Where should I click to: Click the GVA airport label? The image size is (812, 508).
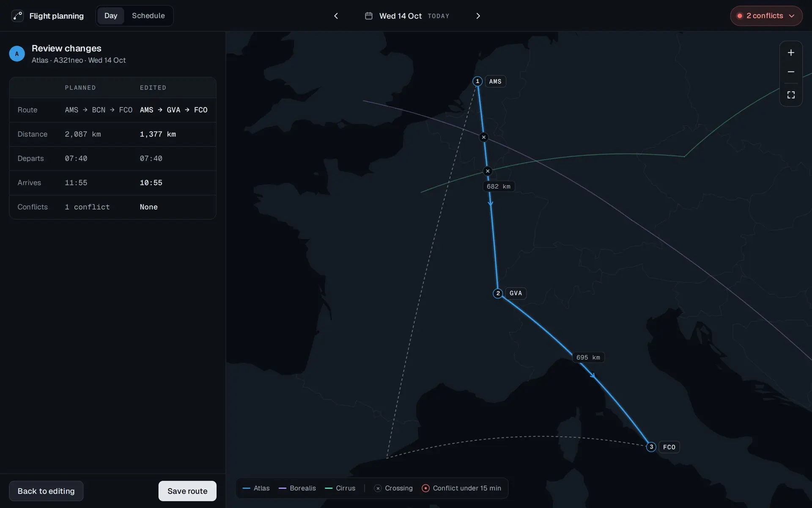coord(516,293)
